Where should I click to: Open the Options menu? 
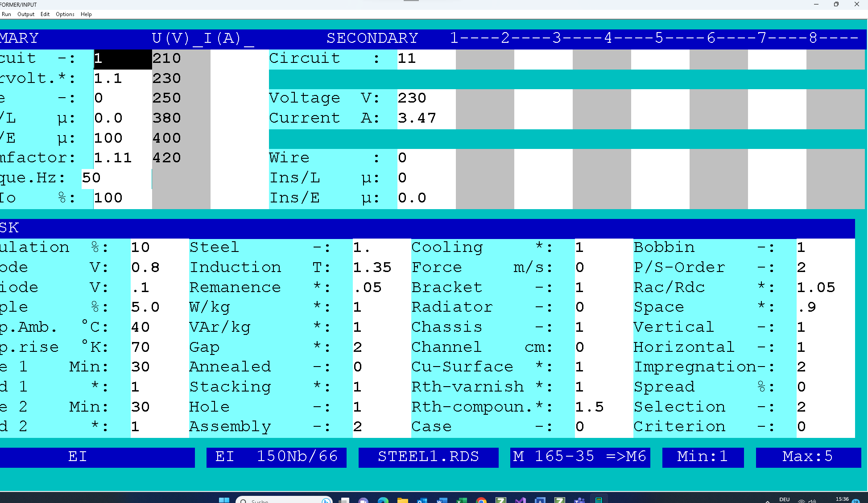65,14
